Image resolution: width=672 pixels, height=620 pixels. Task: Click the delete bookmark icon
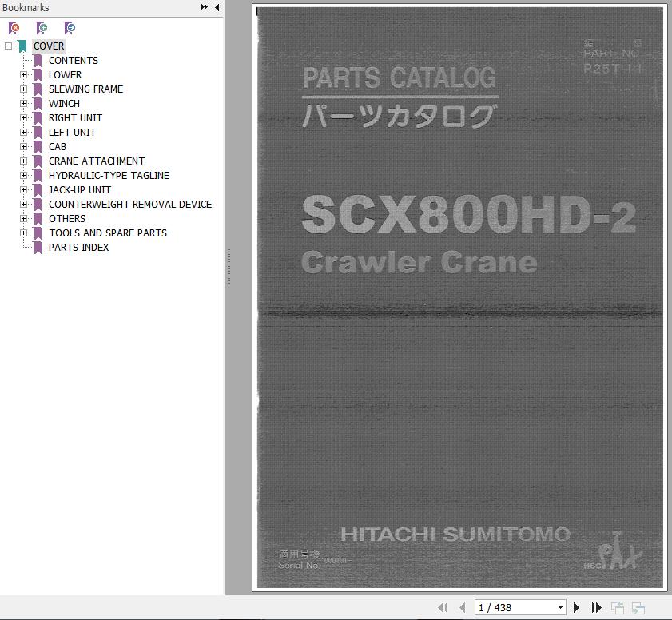[x=14, y=28]
